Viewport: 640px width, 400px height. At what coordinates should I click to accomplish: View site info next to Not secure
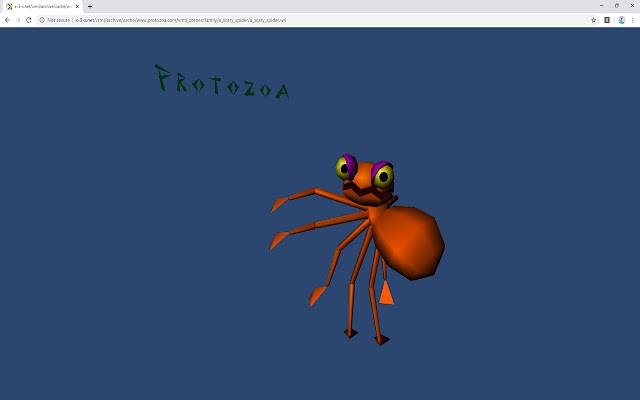coord(42,20)
